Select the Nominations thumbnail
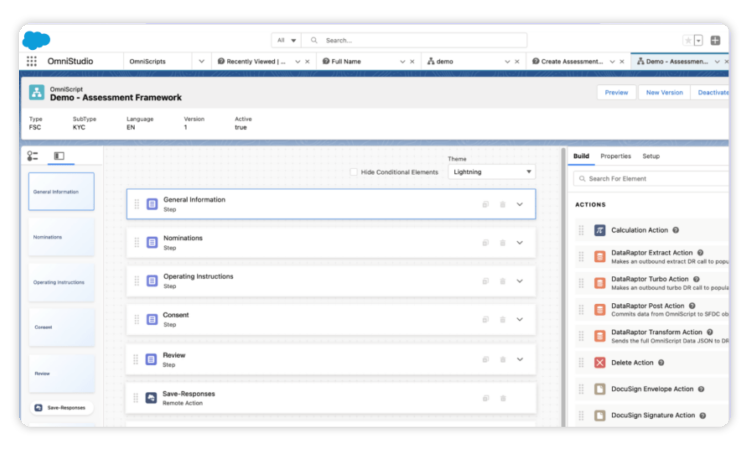This screenshot has height=450, width=750. coord(61,237)
